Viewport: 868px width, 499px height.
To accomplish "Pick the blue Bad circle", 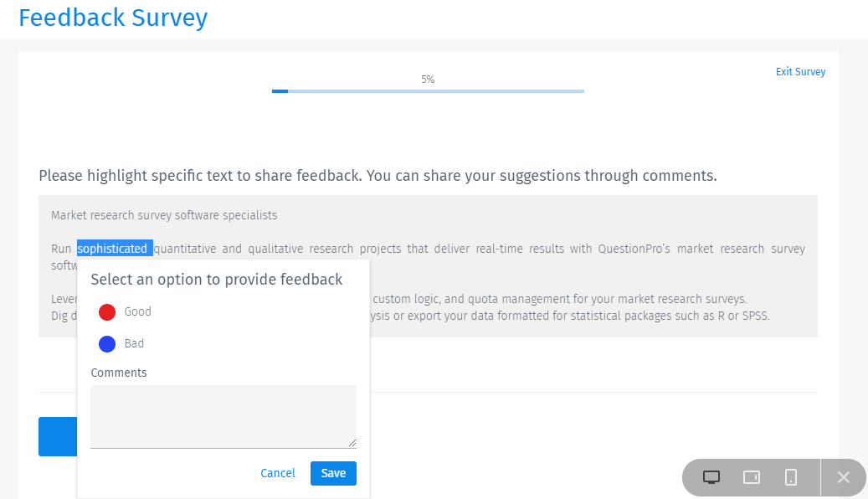I will click(x=107, y=344).
